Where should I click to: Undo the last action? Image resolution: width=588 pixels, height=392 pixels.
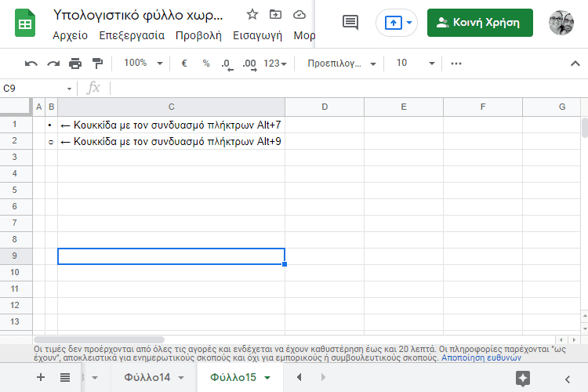[x=31, y=64]
